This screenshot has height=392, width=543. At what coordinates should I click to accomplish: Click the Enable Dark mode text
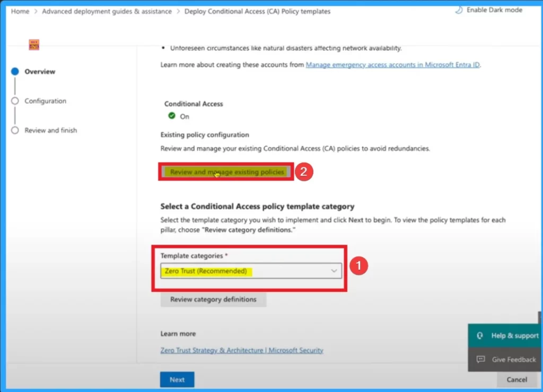(x=494, y=10)
